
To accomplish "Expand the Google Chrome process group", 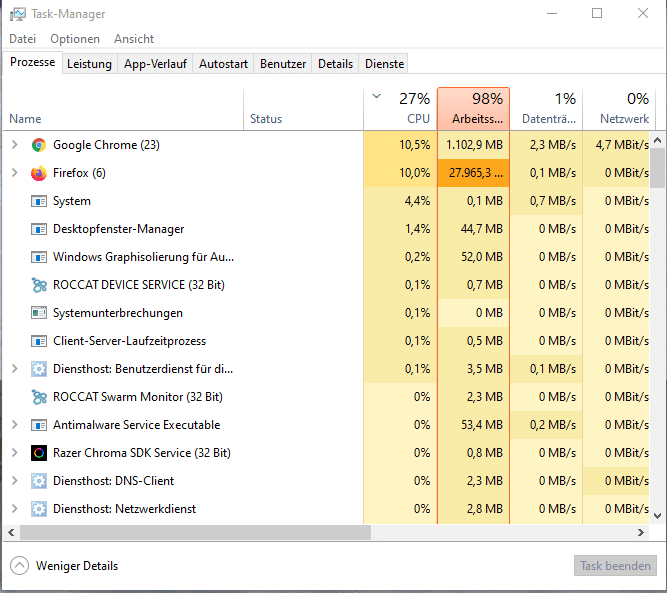I will (x=14, y=145).
